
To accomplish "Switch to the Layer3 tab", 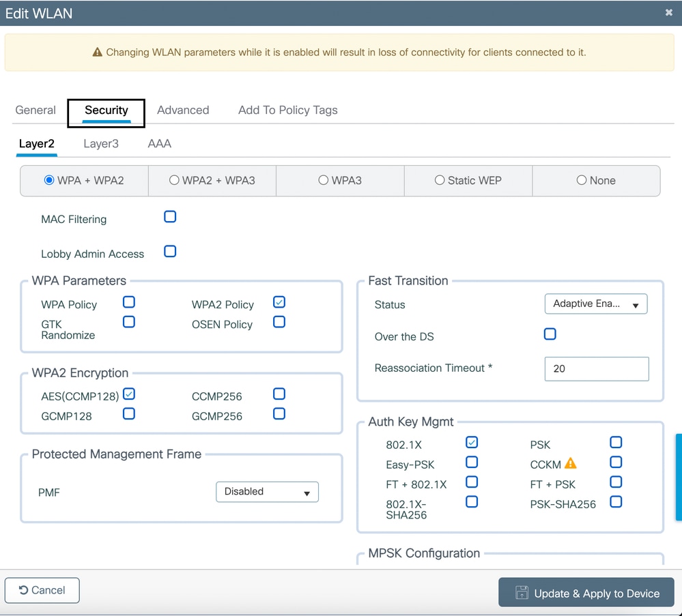I will pyautogui.click(x=101, y=143).
